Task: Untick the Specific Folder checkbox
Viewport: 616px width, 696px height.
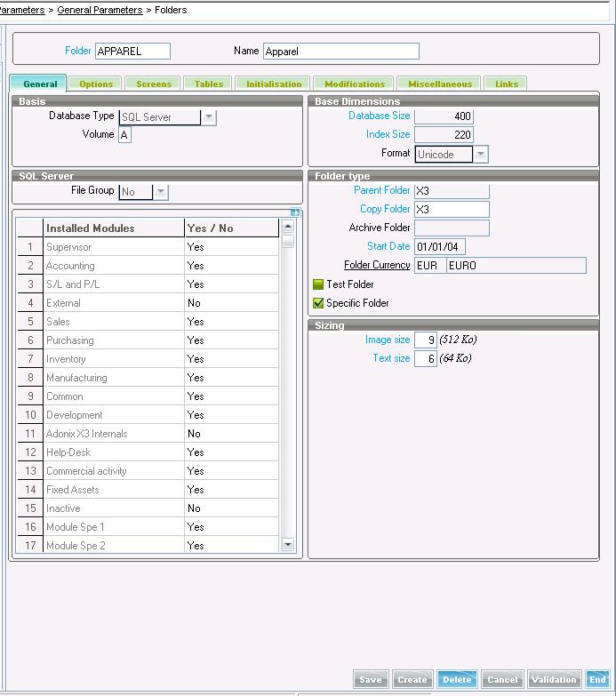Action: tap(318, 303)
